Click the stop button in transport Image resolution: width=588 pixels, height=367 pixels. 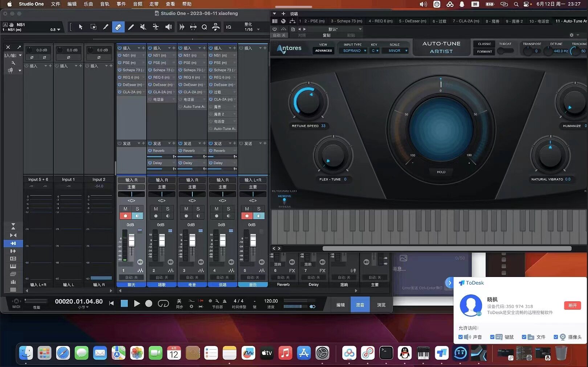tap(124, 303)
